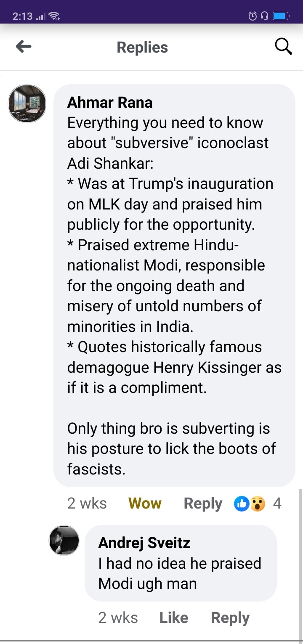Open Ahmar Rana's profile name link
Viewport: 303px width, 644px height.
110,102
